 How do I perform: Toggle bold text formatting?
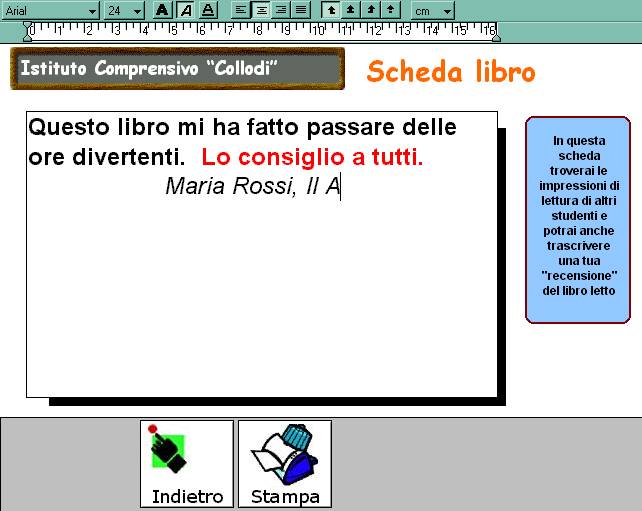pyautogui.click(x=163, y=10)
